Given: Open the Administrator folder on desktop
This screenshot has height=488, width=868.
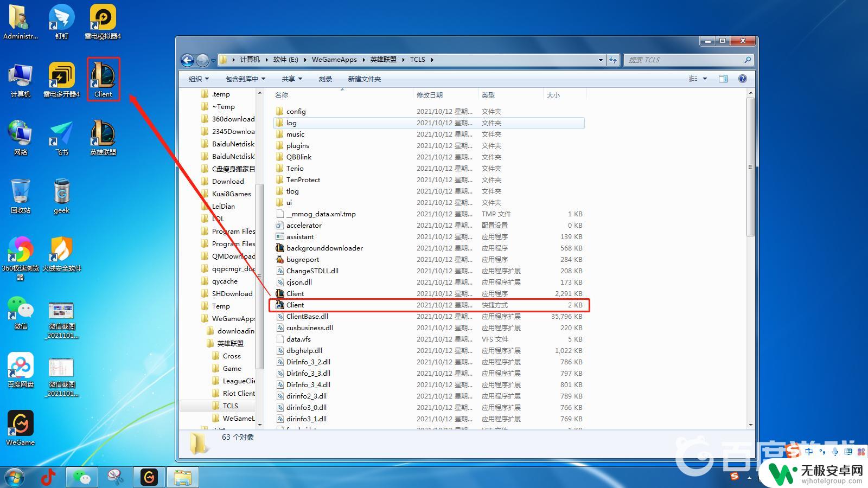Looking at the screenshot, I should pos(21,22).
